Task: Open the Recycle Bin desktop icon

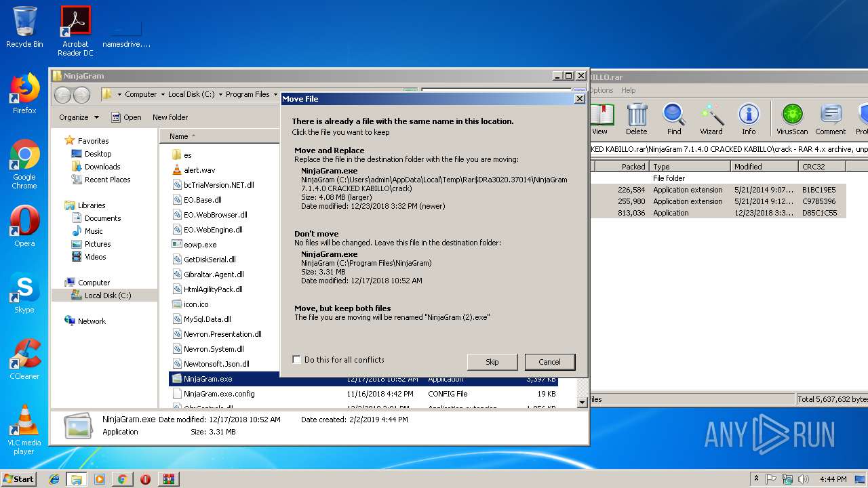Action: coord(24,27)
